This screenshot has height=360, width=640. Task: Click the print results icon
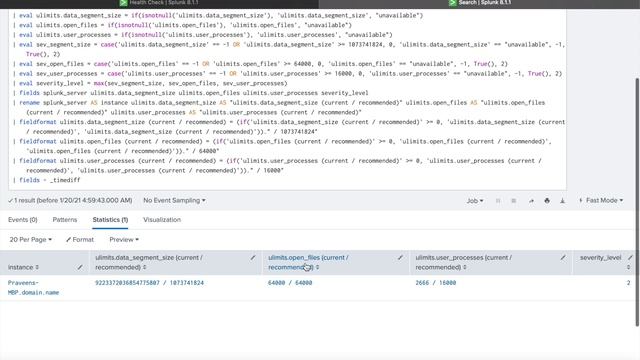coord(547,200)
